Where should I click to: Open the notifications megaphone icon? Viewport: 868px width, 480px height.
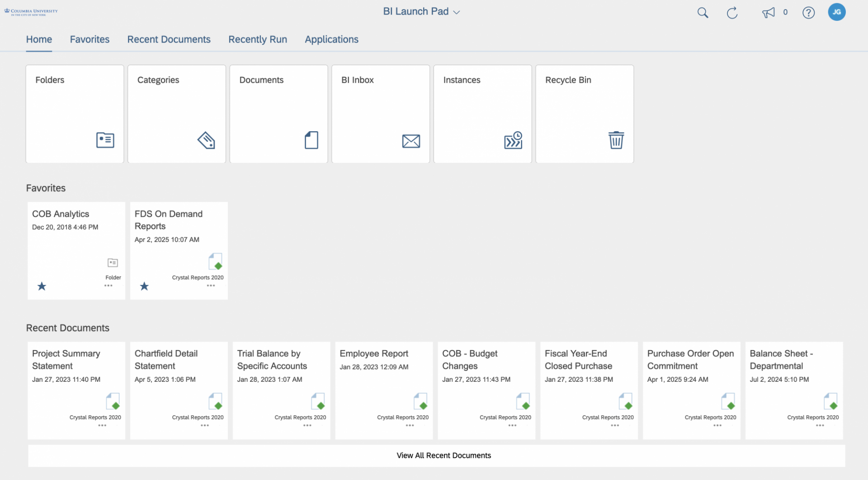point(768,13)
